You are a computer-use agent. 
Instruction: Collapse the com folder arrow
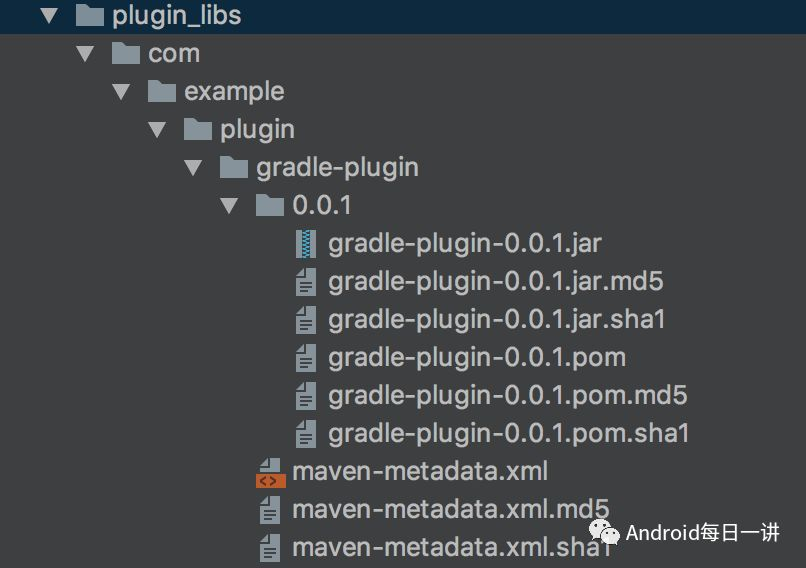(x=85, y=53)
